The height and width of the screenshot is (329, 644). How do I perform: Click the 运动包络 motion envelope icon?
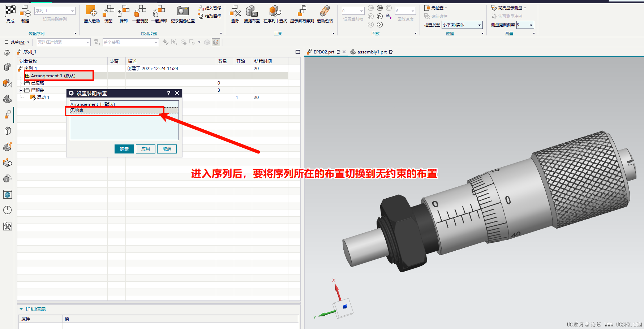point(325,11)
